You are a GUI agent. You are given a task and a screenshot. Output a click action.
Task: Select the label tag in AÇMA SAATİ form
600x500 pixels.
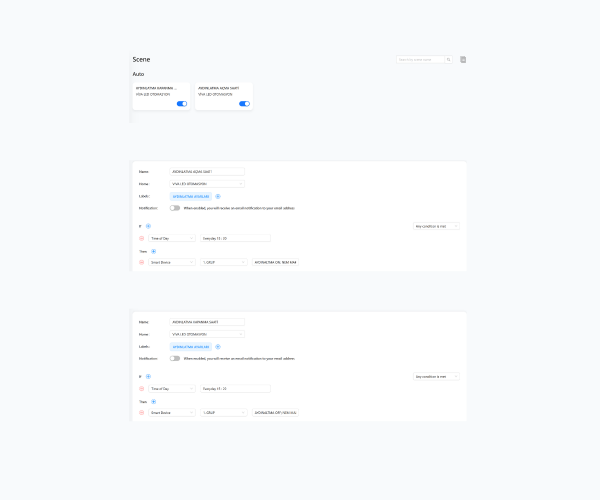(x=191, y=196)
